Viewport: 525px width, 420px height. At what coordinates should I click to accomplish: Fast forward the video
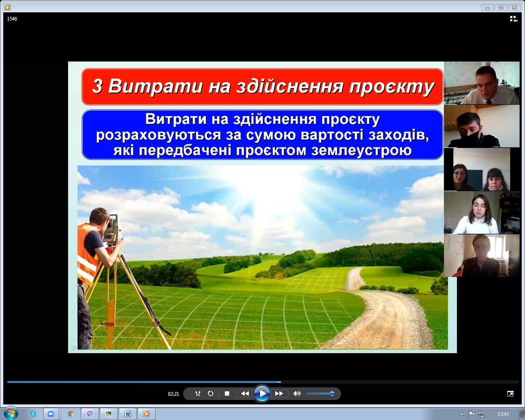click(x=279, y=393)
